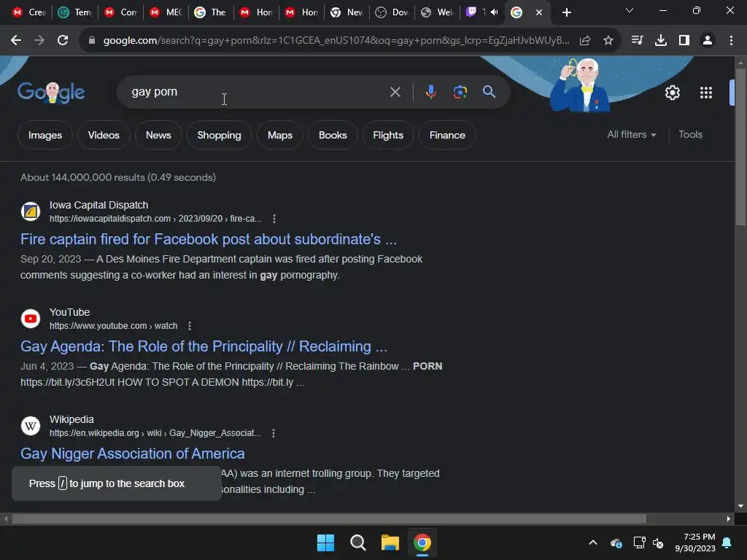Show hidden system tray icons

tap(593, 542)
